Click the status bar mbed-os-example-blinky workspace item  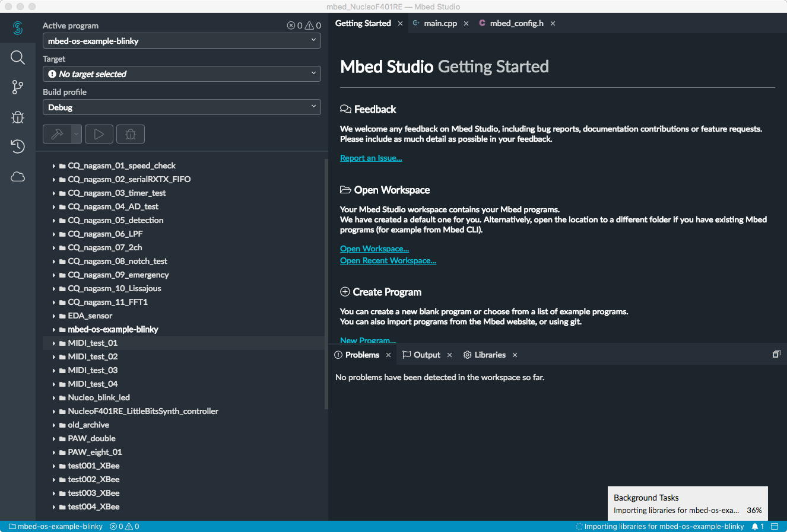point(56,527)
